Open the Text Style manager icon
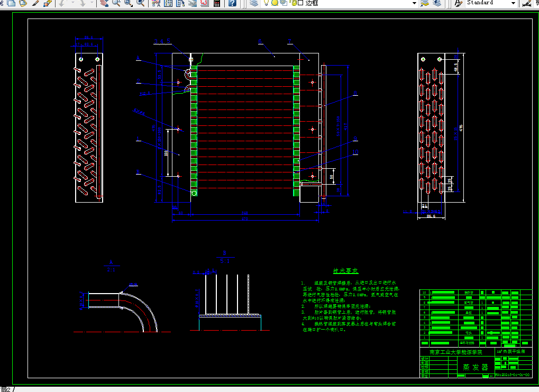This screenshot has width=539, height=392. (458, 3)
